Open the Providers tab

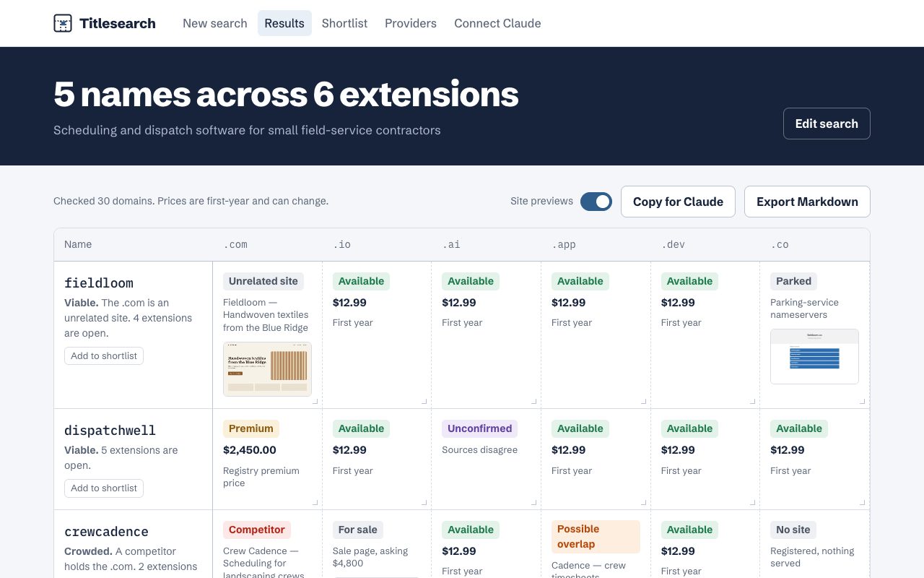click(x=411, y=23)
